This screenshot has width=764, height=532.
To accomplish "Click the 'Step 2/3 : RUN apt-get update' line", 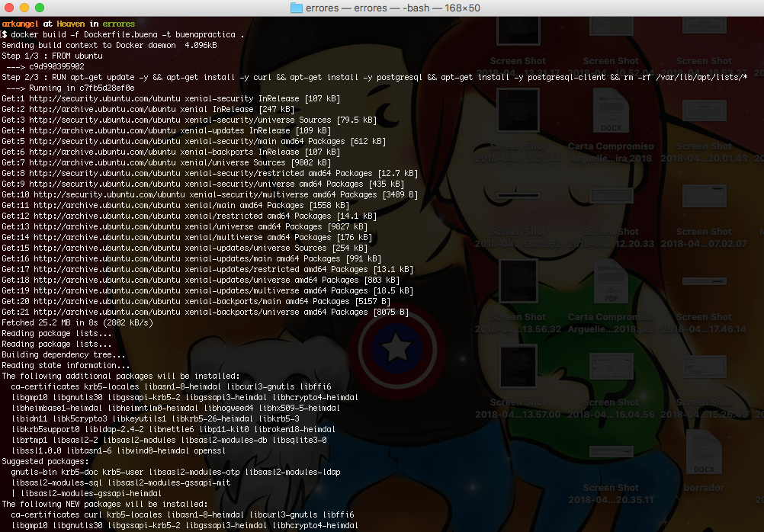I will tap(374, 78).
